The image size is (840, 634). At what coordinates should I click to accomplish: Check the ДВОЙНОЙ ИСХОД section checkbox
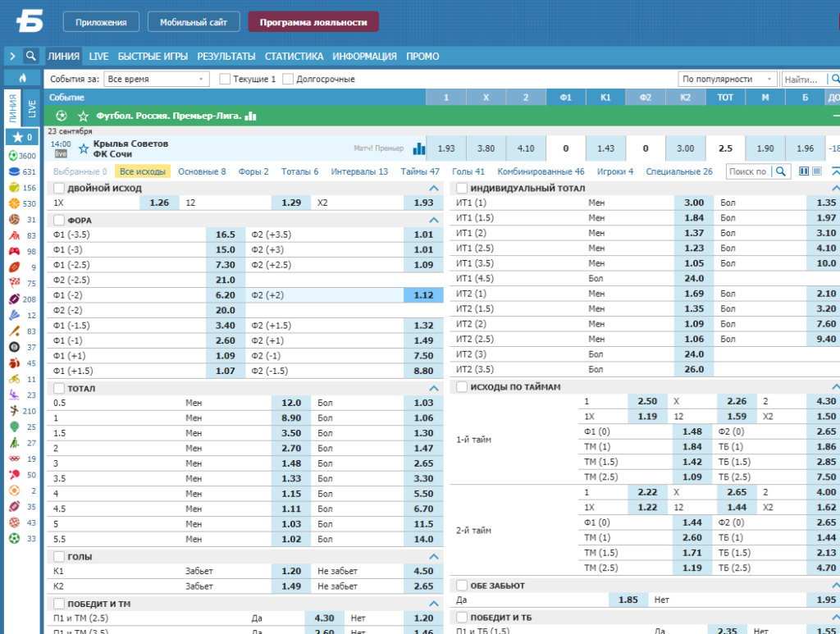pos(59,188)
